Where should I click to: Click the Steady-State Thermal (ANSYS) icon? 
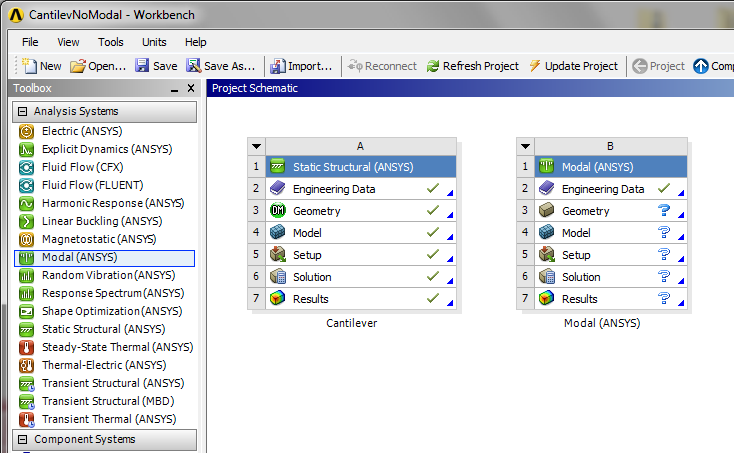tap(26, 347)
